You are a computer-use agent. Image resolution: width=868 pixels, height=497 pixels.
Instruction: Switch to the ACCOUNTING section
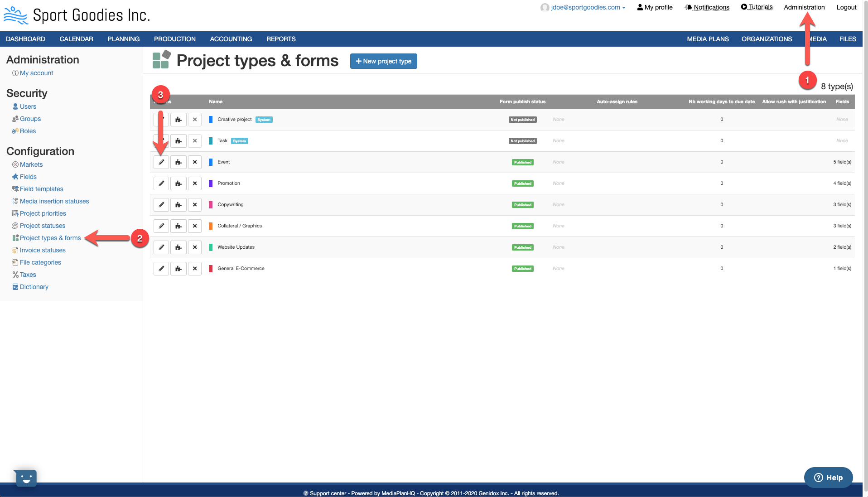tap(231, 39)
